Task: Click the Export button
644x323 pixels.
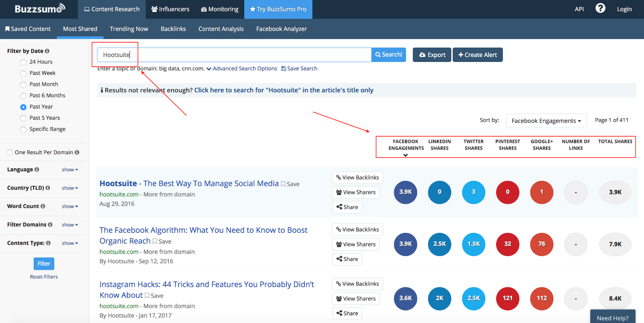Action: coord(432,55)
